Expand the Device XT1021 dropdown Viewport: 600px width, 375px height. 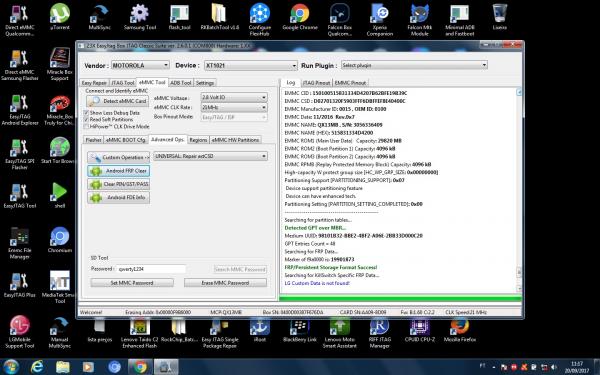click(x=251, y=65)
